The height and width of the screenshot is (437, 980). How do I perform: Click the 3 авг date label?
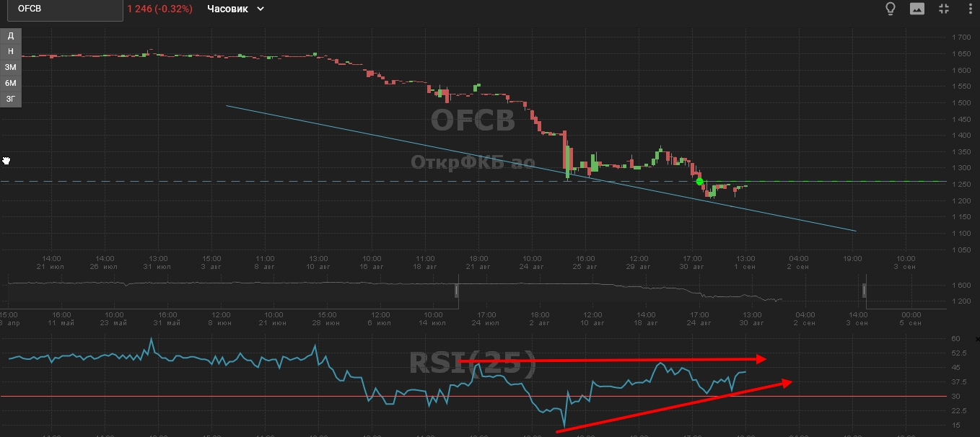211,267
